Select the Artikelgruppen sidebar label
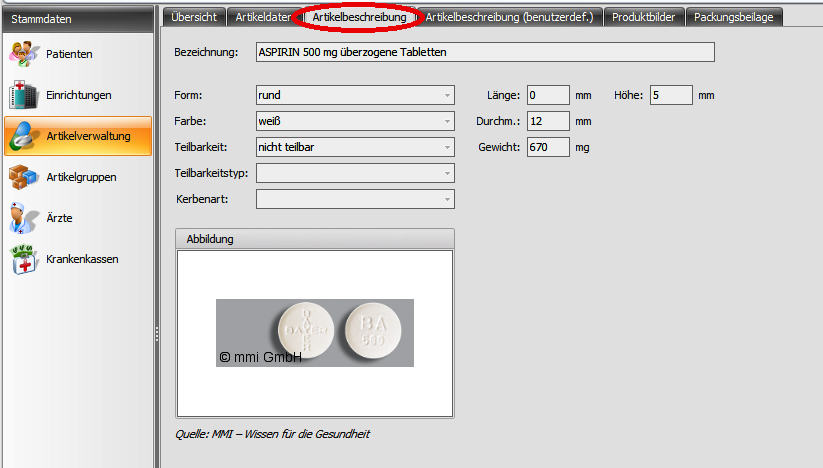This screenshot has height=468, width=823. click(81, 177)
